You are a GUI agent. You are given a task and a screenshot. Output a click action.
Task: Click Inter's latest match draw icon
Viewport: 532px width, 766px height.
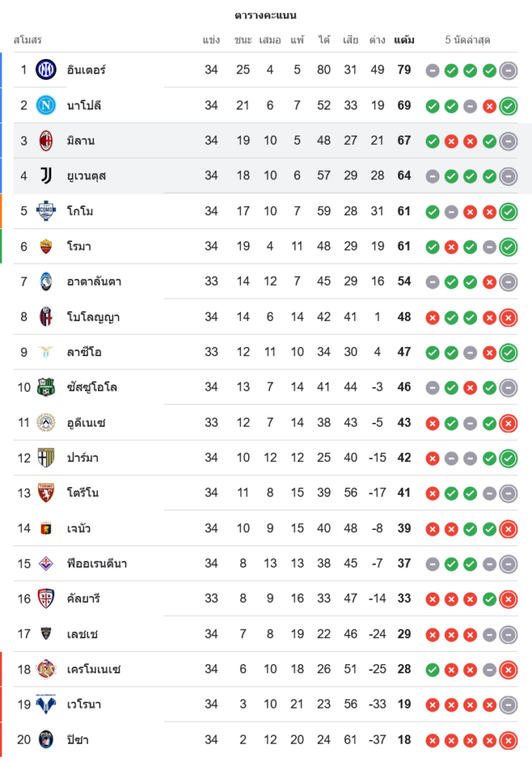[508, 70]
